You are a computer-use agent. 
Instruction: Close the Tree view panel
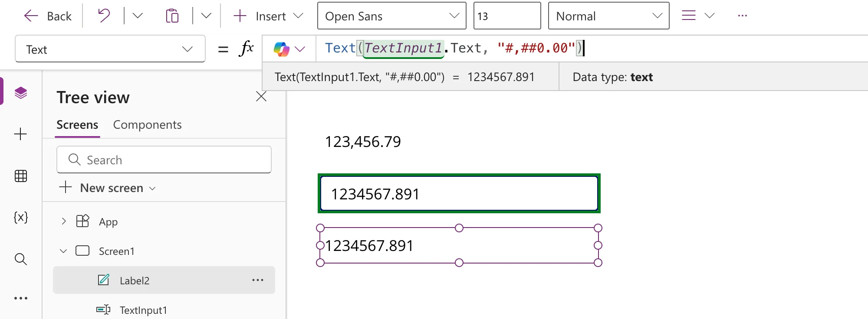tap(261, 96)
